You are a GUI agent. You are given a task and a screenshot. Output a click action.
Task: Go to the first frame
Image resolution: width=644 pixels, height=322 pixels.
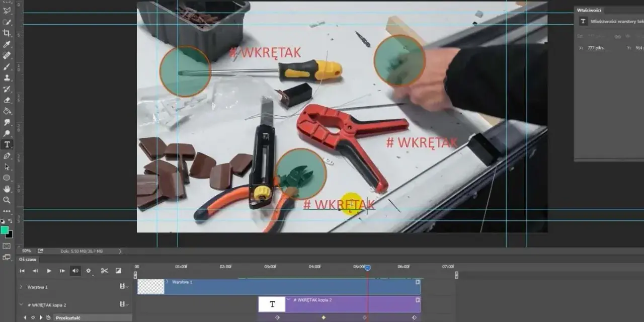coord(22,271)
